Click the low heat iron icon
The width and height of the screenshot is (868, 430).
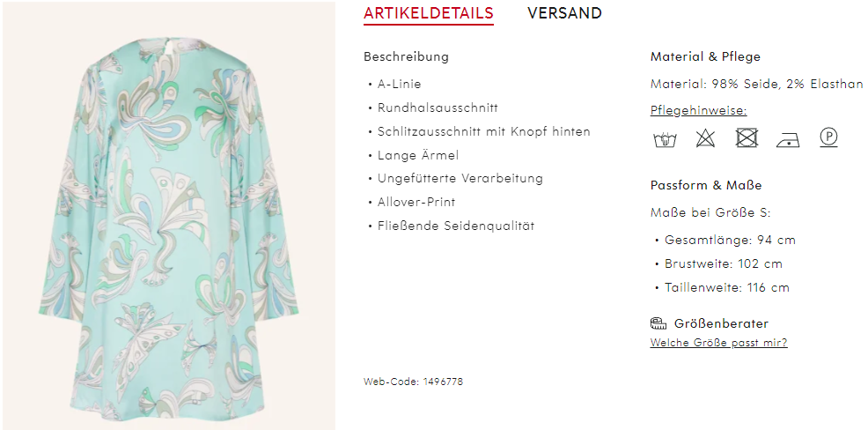pyautogui.click(x=787, y=139)
